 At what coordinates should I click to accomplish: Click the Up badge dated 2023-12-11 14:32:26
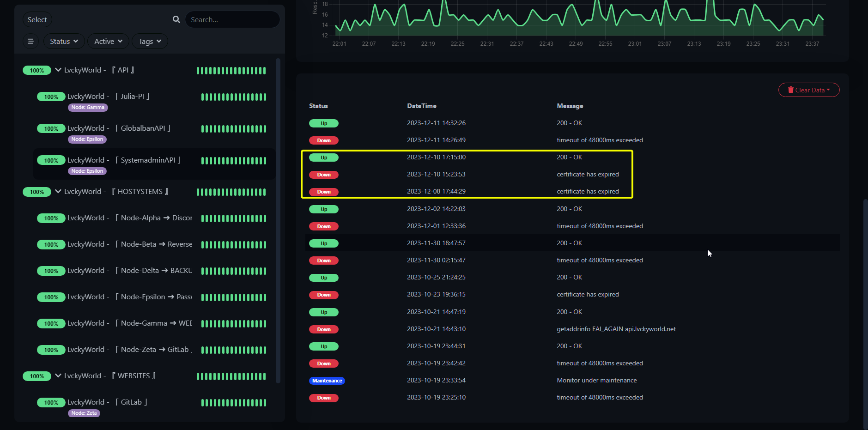[x=323, y=123]
